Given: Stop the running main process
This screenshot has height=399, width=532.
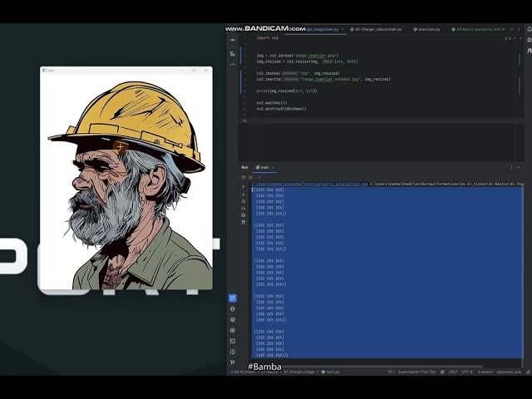Looking at the screenshot, I should 251,177.
